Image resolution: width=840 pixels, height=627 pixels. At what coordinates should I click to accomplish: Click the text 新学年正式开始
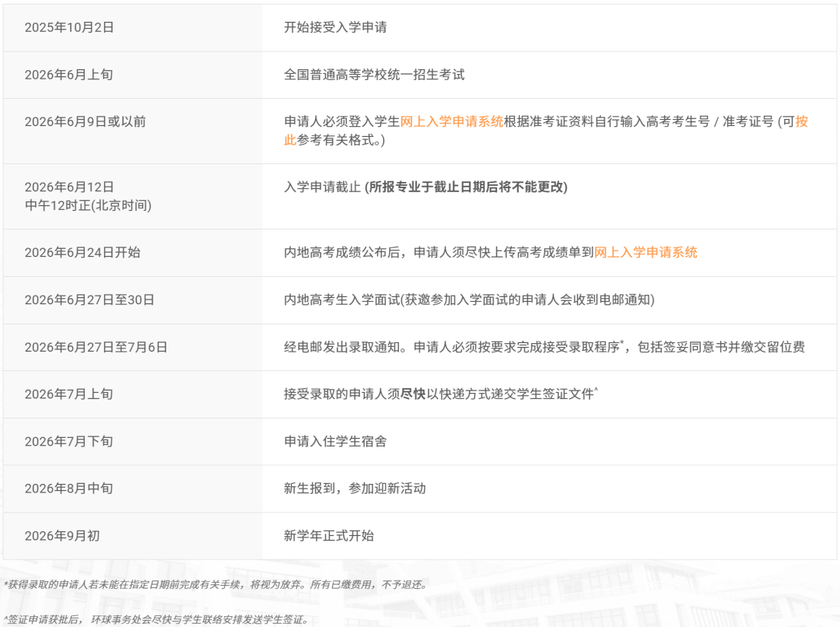[x=329, y=536]
